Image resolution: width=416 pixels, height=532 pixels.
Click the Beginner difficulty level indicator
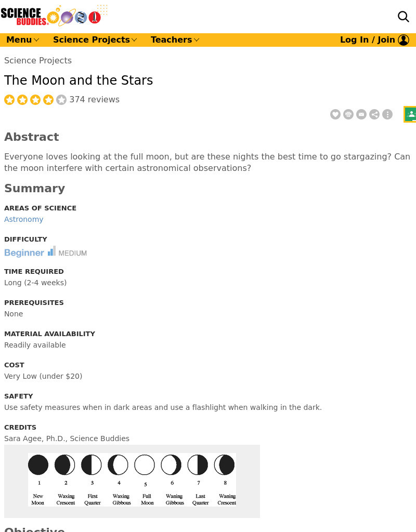[x=24, y=251]
